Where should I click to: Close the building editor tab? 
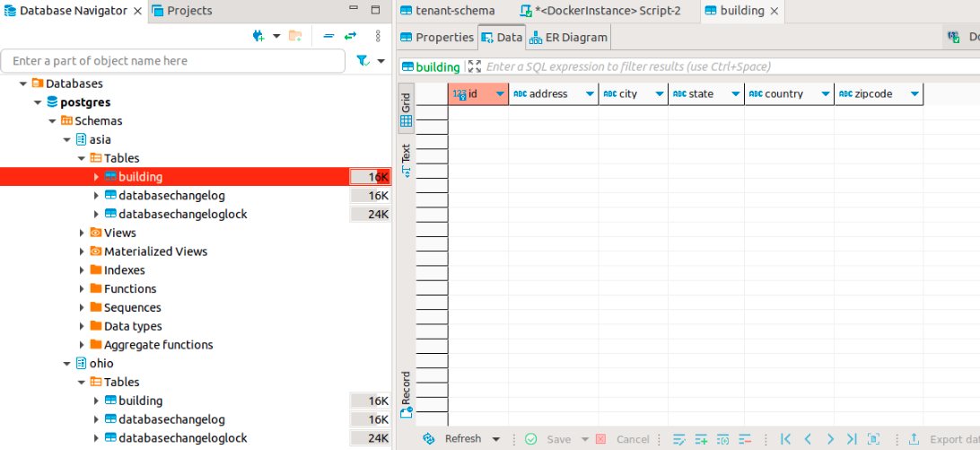tap(774, 11)
